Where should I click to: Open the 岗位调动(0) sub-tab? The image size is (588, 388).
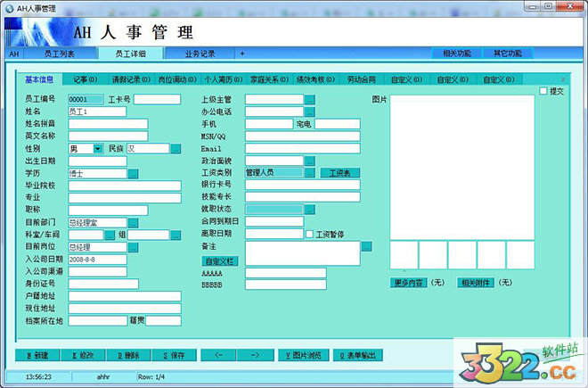(x=177, y=79)
